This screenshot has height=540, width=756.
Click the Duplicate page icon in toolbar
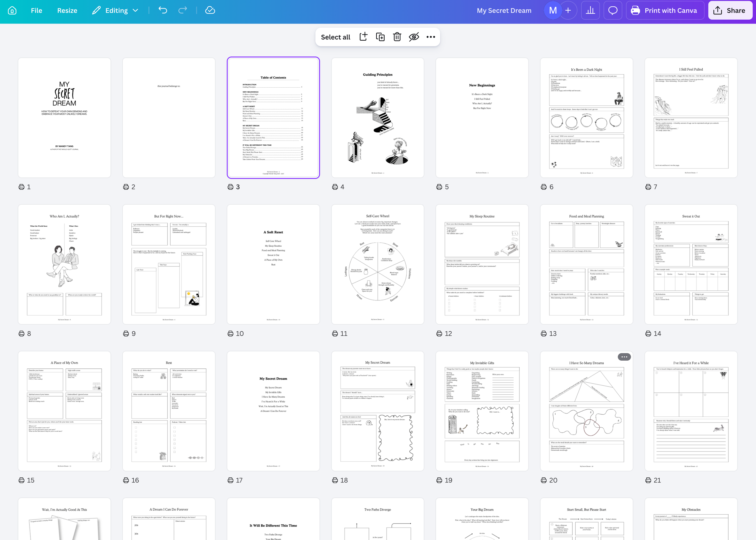[x=380, y=37]
